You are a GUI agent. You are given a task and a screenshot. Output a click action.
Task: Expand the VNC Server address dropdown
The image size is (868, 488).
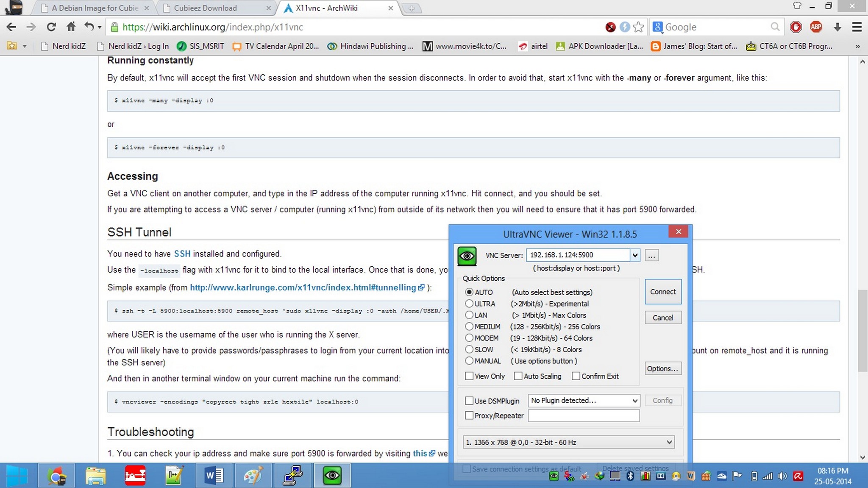pos(634,255)
